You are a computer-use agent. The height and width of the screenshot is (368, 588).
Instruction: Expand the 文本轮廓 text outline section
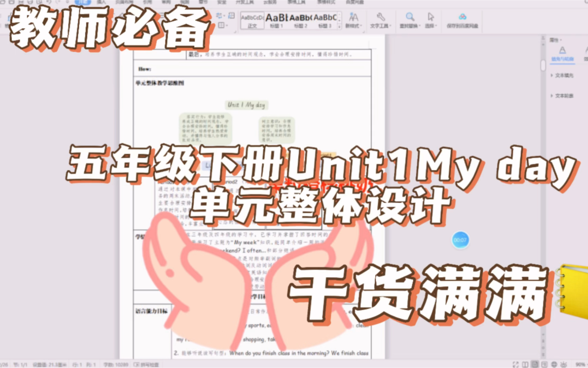[562, 96]
